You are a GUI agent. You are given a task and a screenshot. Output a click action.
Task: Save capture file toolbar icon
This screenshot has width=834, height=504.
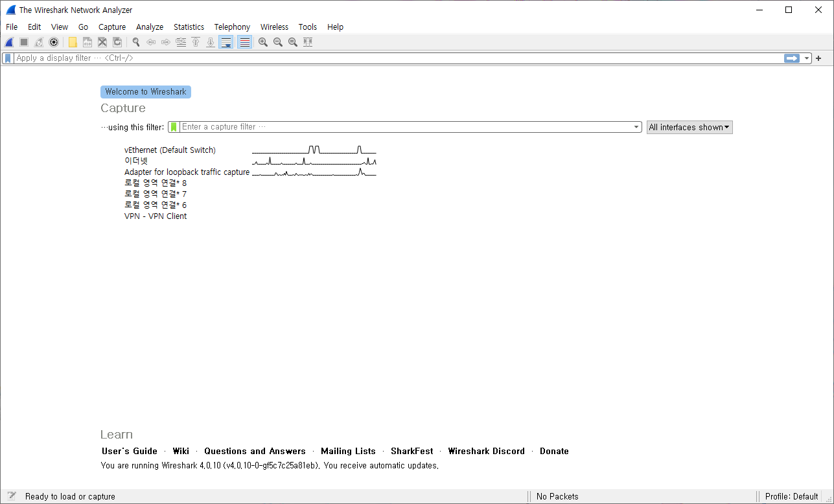click(87, 42)
